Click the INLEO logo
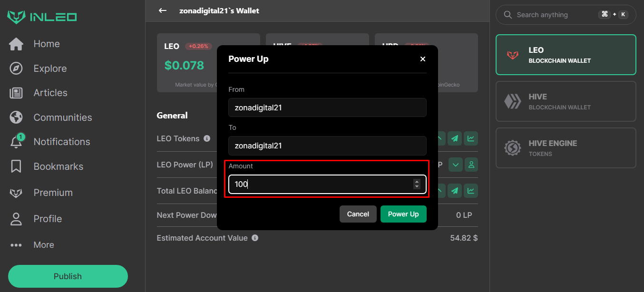644x292 pixels. [42, 17]
